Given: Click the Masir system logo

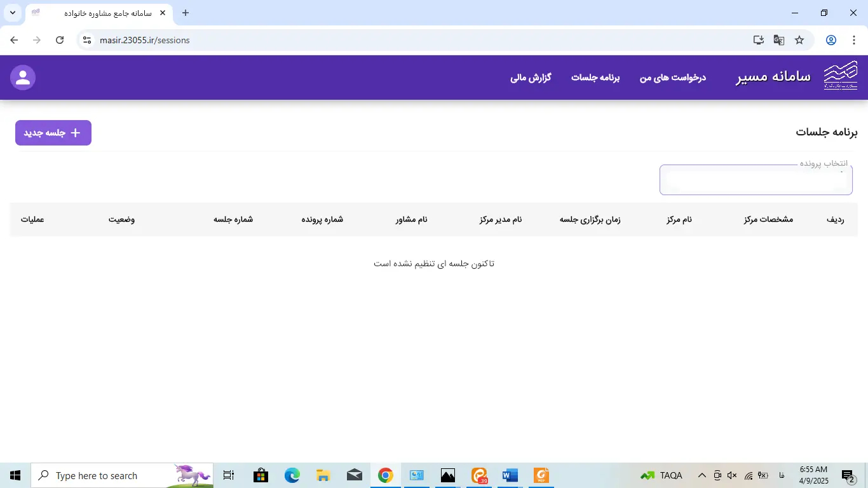Looking at the screenshot, I should tap(840, 77).
